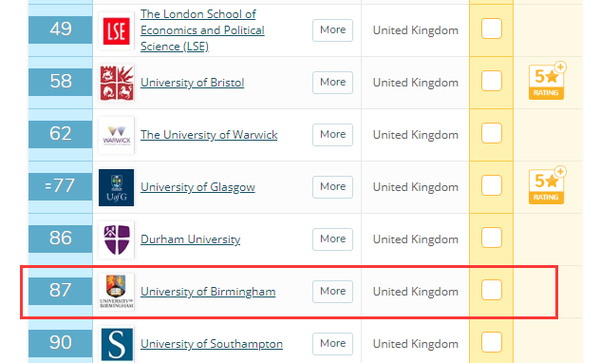
Task: Show More info for University of Southampton
Action: point(333,344)
